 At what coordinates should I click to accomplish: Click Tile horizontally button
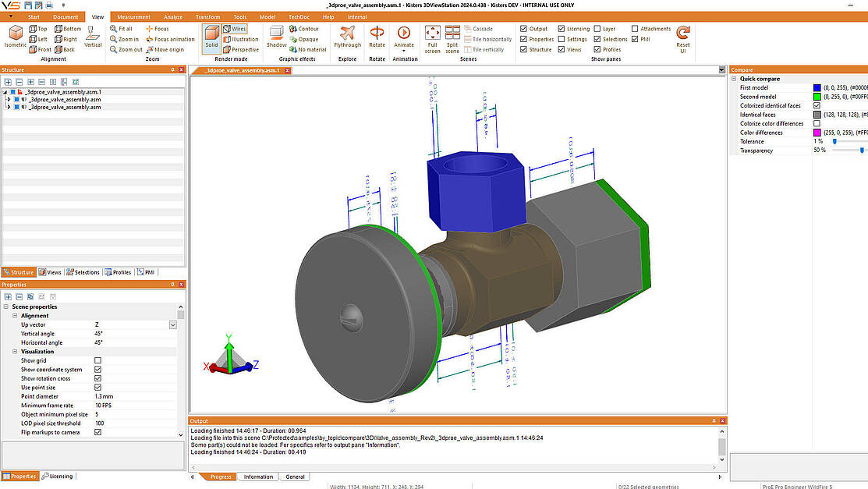pos(487,39)
